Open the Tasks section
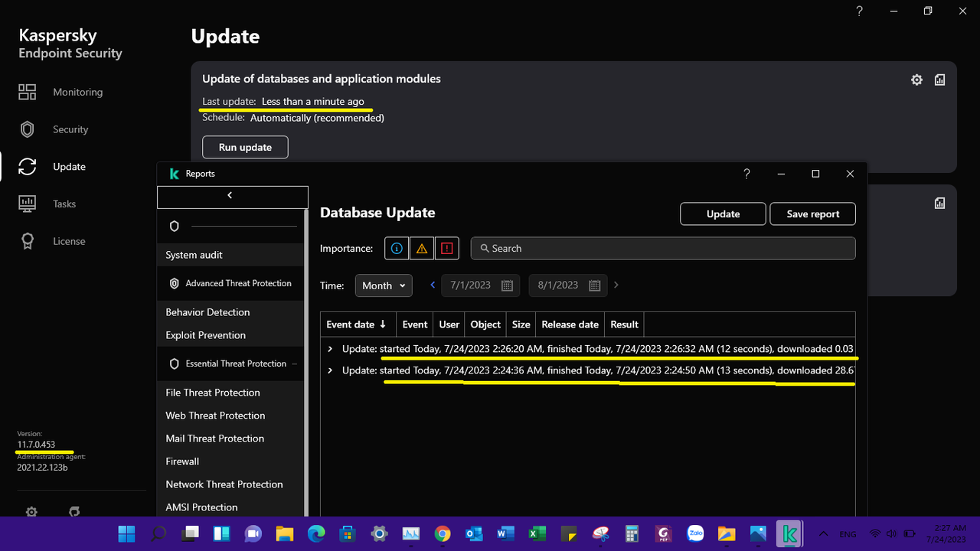The height and width of the screenshot is (551, 980). click(47, 204)
